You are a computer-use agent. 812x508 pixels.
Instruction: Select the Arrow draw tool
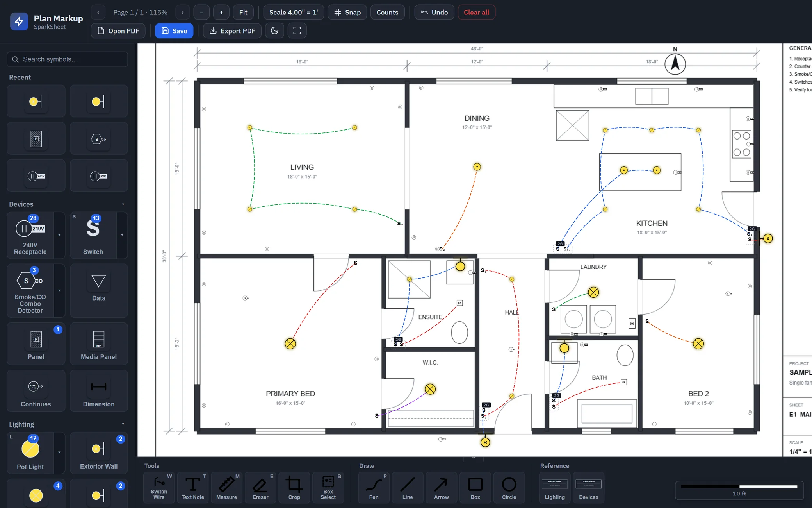click(x=442, y=488)
